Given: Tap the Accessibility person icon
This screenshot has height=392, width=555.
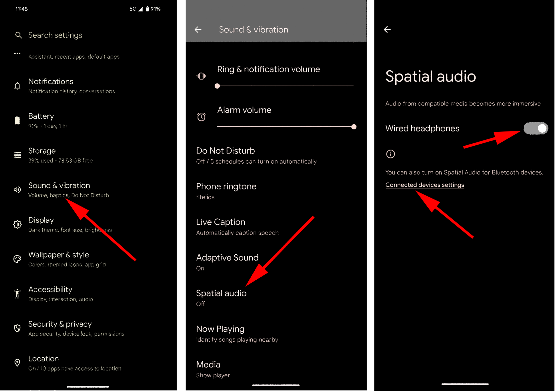Looking at the screenshot, I should 17,294.
